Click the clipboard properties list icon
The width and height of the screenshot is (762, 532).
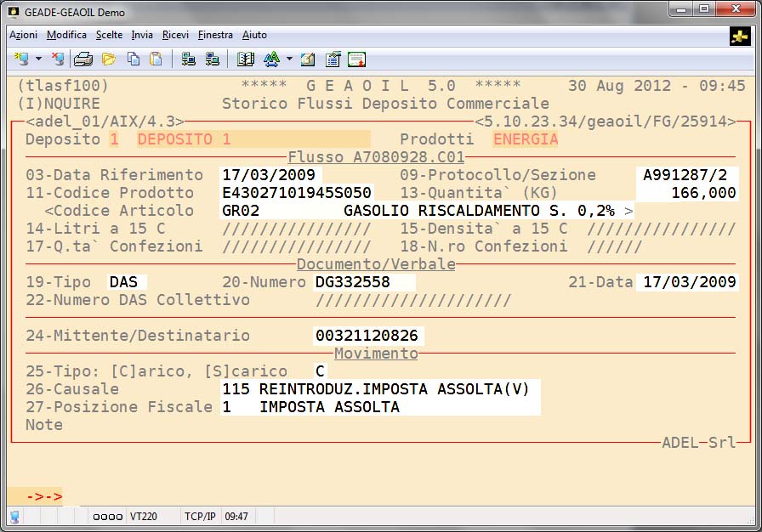(x=333, y=59)
